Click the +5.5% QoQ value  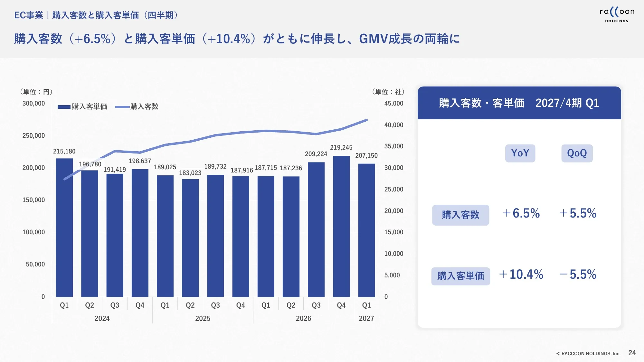tap(578, 213)
